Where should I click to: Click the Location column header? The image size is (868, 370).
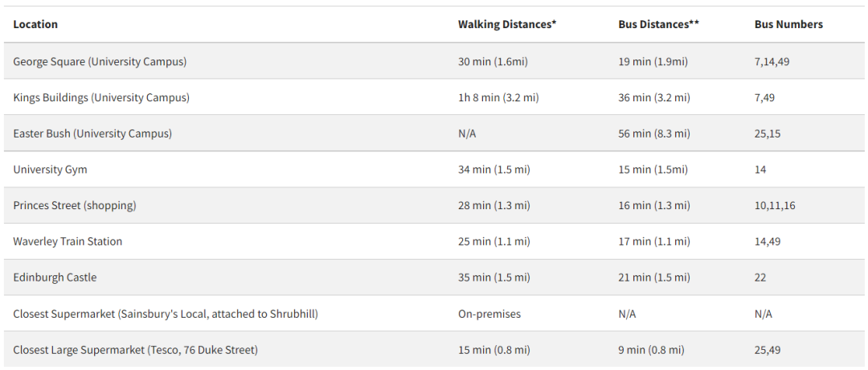point(35,24)
